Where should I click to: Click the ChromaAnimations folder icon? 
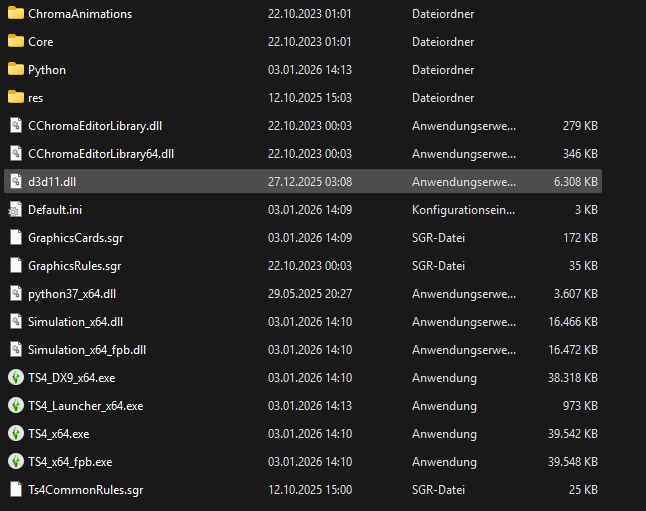click(16, 13)
